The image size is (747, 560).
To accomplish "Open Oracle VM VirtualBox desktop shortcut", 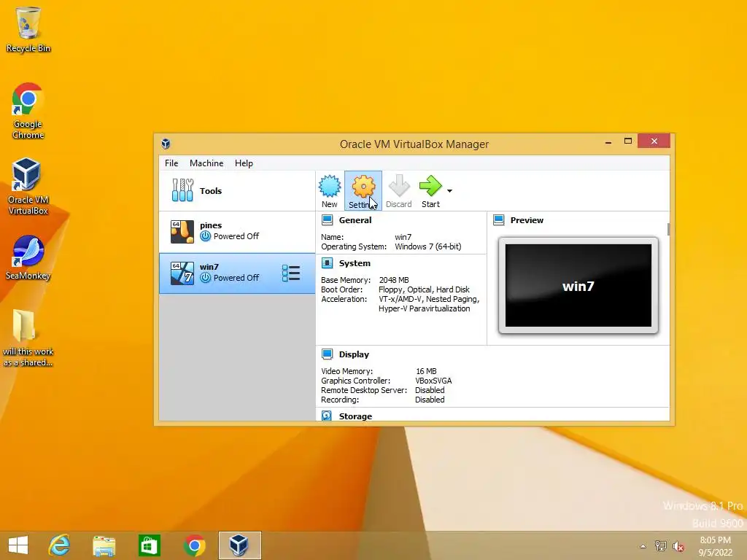I will pos(28,186).
